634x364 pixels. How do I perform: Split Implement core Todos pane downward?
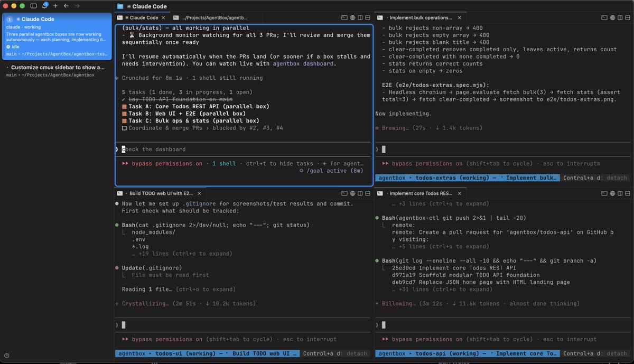pos(628,193)
